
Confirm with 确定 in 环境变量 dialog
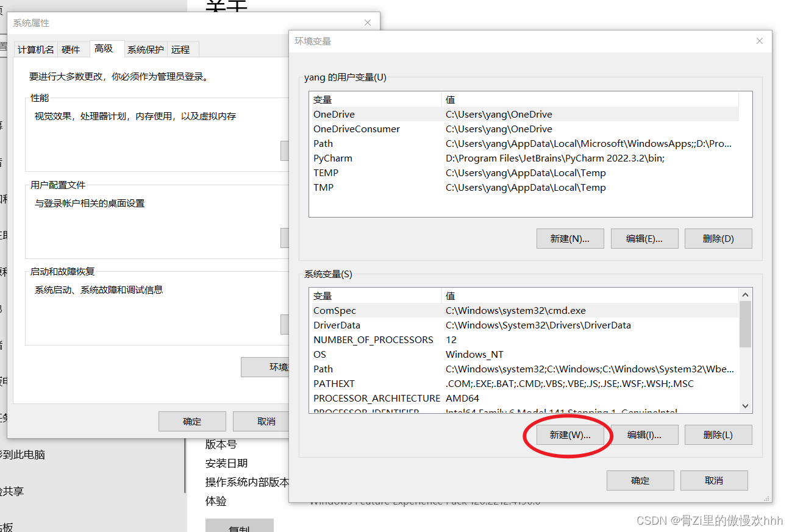640,481
